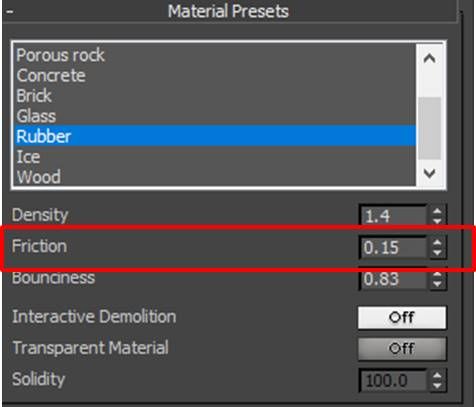Click the Density value field
Screen dimensions: 476x407
point(393,216)
